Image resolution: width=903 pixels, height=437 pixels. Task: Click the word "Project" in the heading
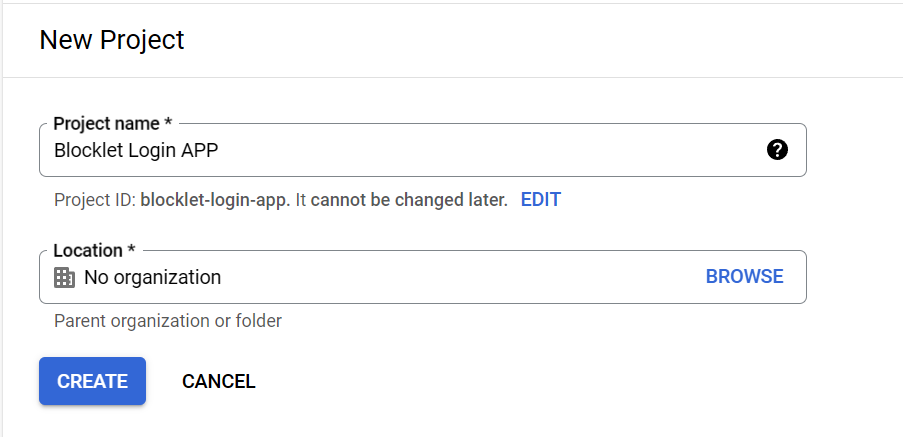[145, 40]
